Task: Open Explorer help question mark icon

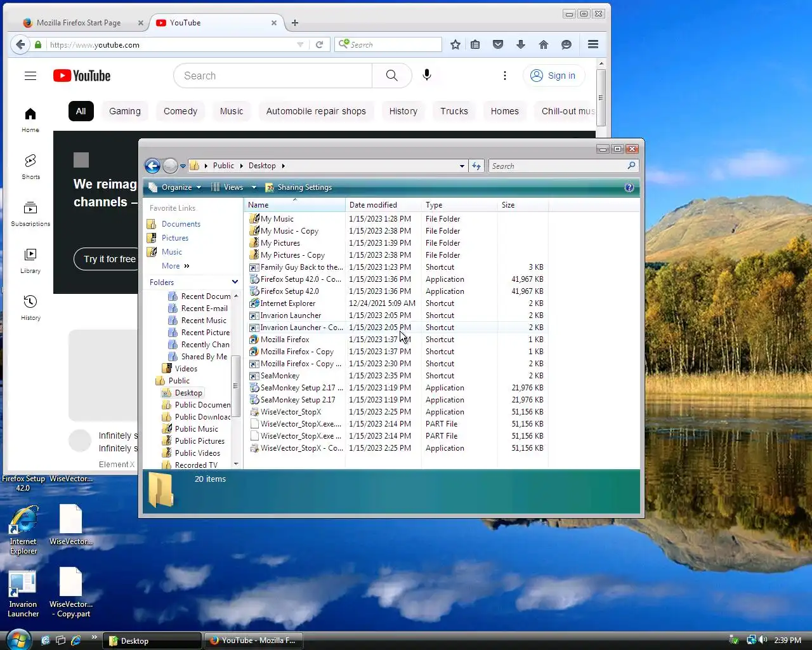Action: pyautogui.click(x=629, y=187)
